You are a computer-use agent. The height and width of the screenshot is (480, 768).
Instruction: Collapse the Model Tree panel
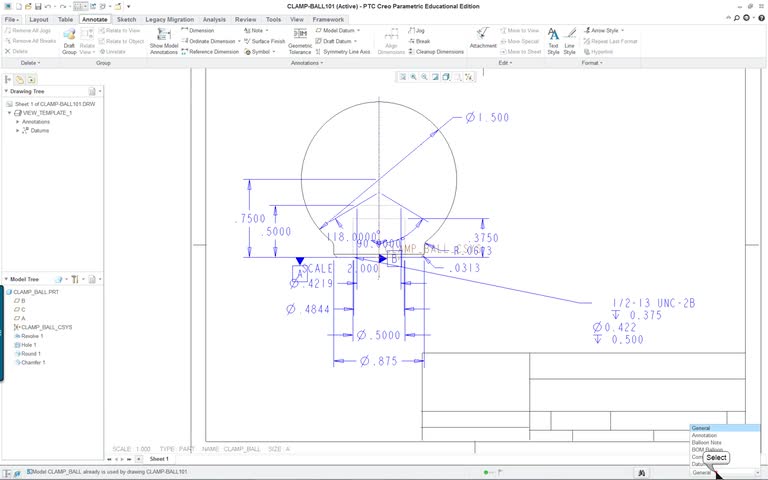[6, 279]
